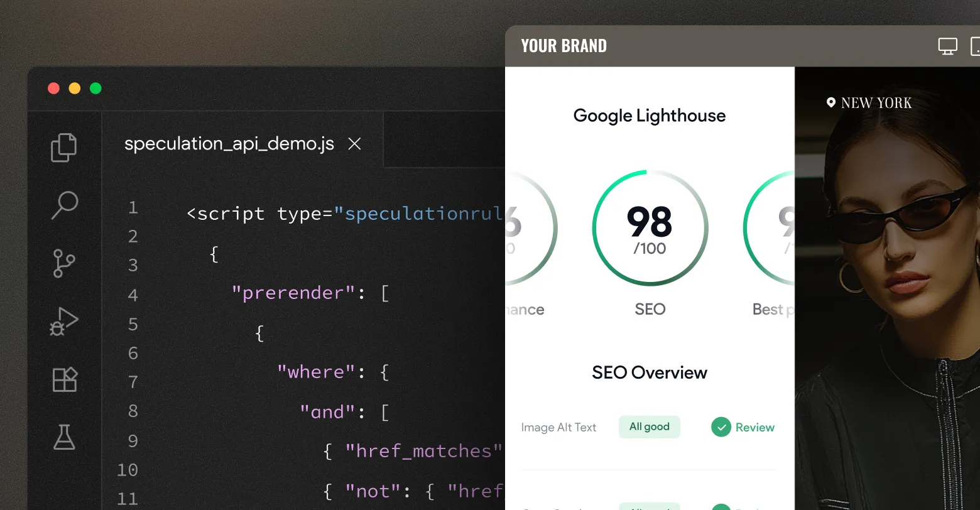Open the Search magnifier in the editor sidebar
This screenshot has height=510, width=980.
[64, 205]
